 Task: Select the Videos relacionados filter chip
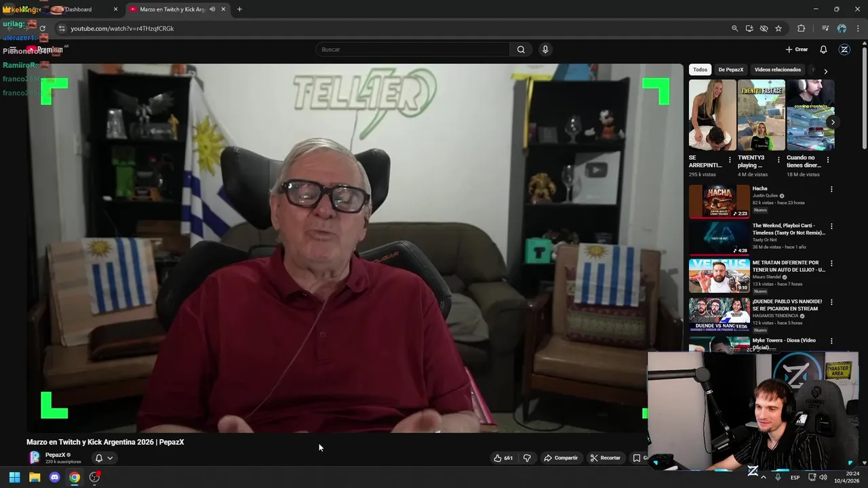pyautogui.click(x=778, y=70)
